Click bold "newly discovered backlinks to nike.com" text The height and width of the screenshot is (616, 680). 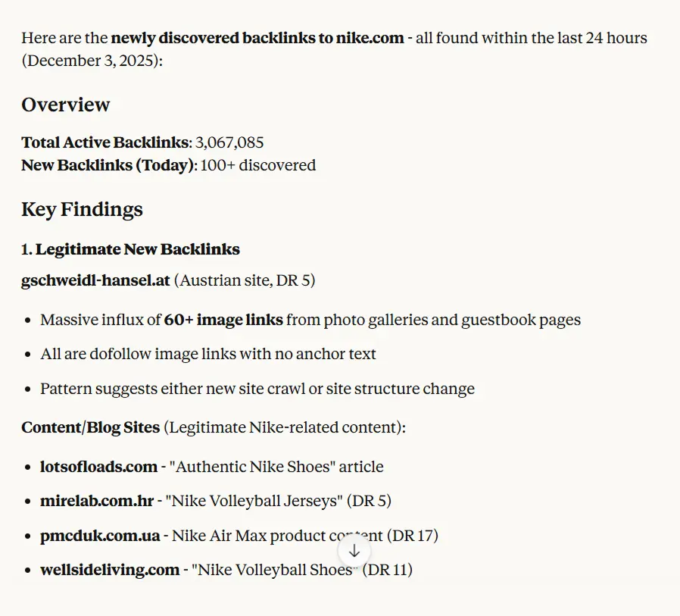pos(257,38)
